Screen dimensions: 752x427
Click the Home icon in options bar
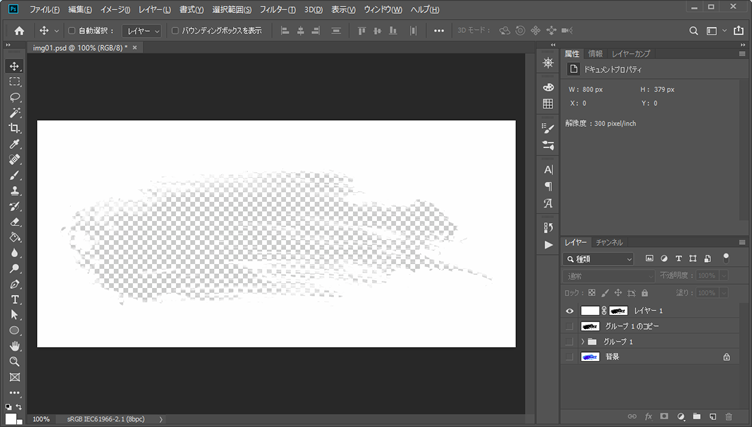pos(19,31)
